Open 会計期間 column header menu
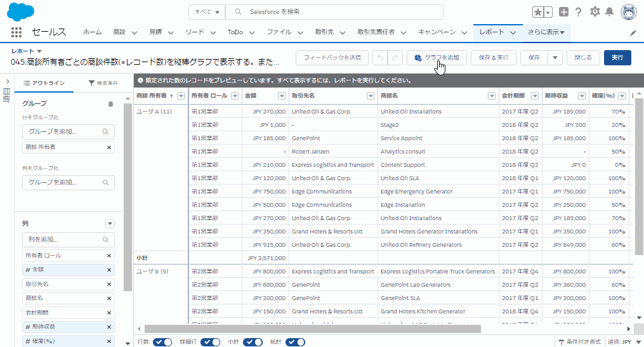The image size is (644, 347). click(x=535, y=96)
